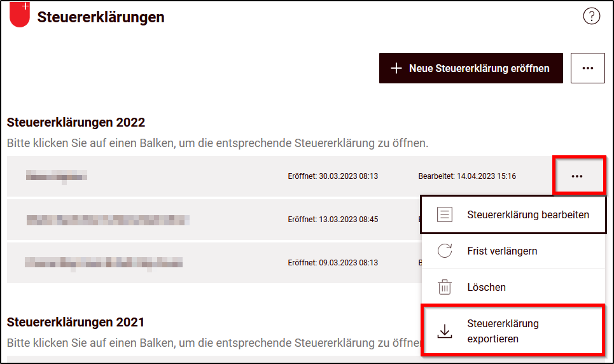Viewport: 614px width, 364px height.
Task: Click the Bearbeitet 14.04.2023 15:16 timestamp
Action: point(467,176)
